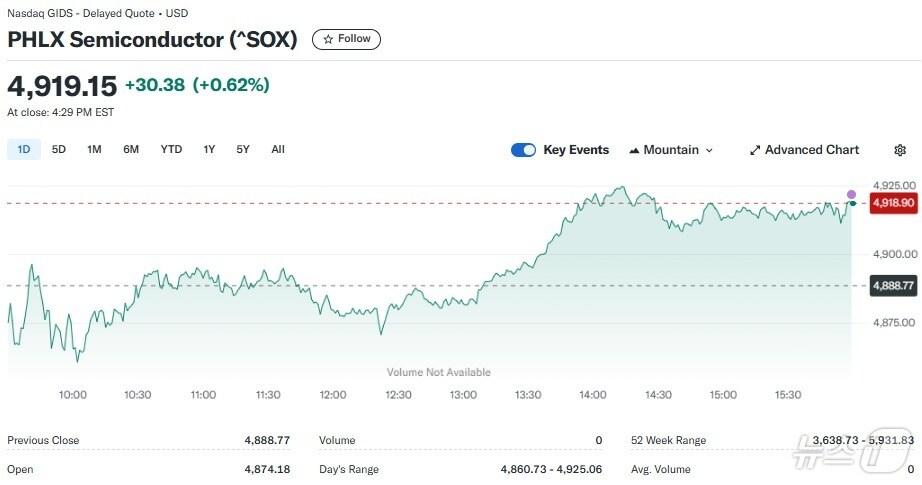
Task: Open the Advanced Chart link
Action: click(811, 150)
